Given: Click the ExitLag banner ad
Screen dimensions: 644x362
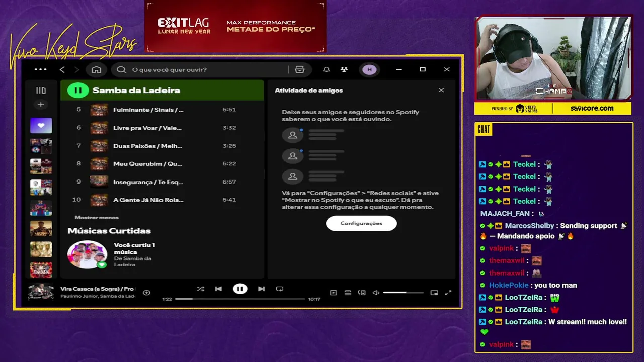Looking at the screenshot, I should tap(235, 26).
